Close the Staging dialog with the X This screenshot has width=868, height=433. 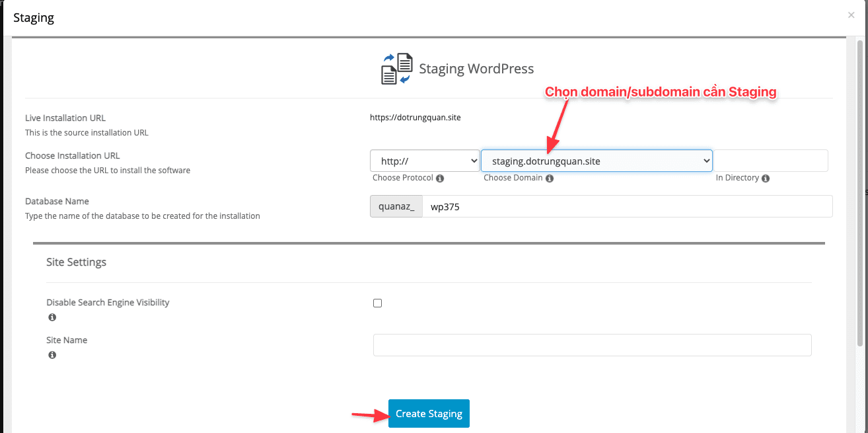click(851, 15)
